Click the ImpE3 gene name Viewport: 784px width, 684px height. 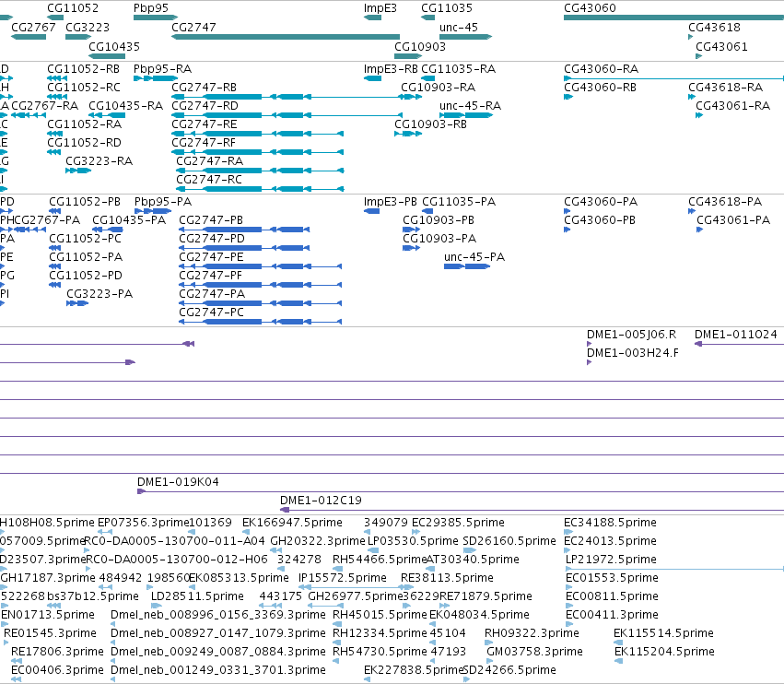(x=380, y=8)
